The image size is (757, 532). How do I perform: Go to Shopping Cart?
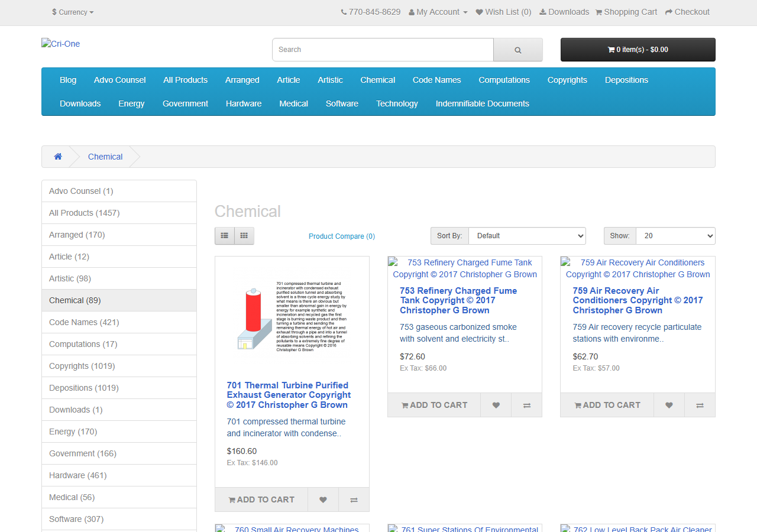coord(626,12)
